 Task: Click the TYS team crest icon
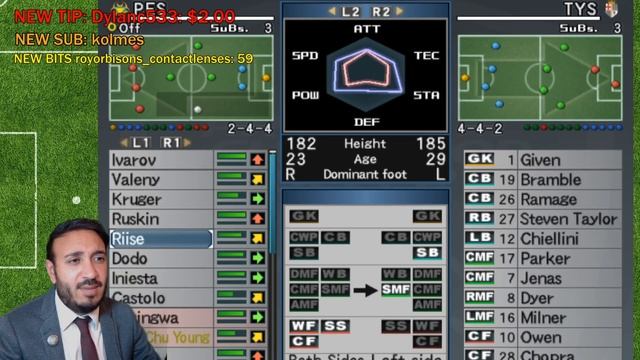(x=611, y=9)
